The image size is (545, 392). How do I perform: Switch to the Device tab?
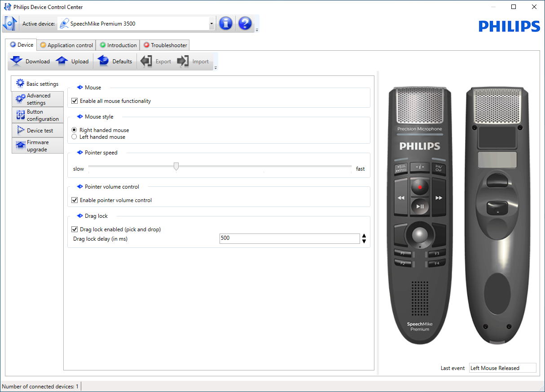click(22, 45)
